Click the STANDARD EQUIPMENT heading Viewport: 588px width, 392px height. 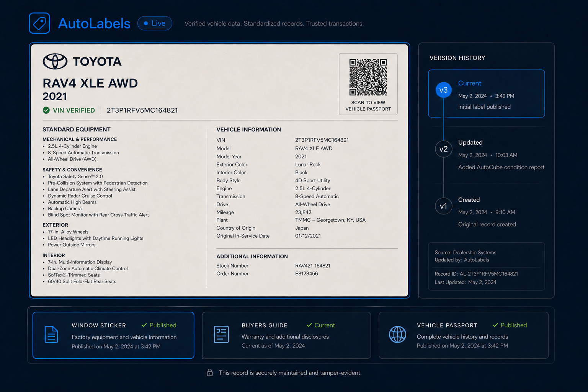[77, 129]
